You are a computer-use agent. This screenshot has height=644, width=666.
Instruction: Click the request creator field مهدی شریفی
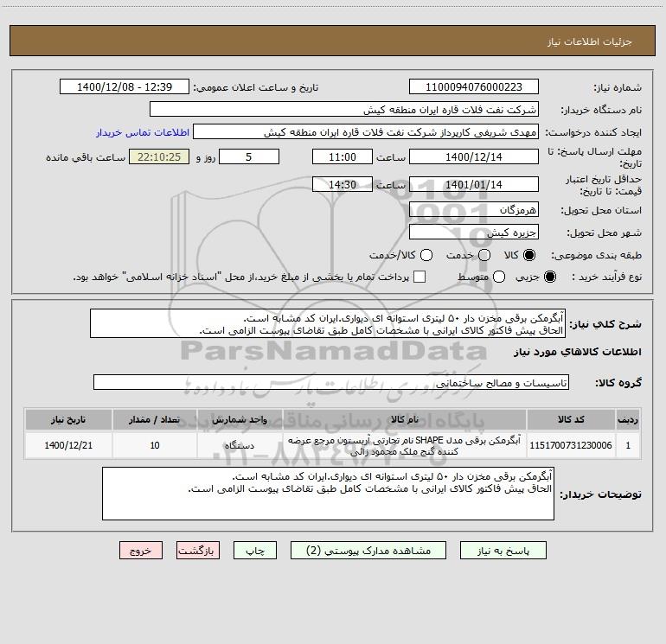tap(366, 132)
